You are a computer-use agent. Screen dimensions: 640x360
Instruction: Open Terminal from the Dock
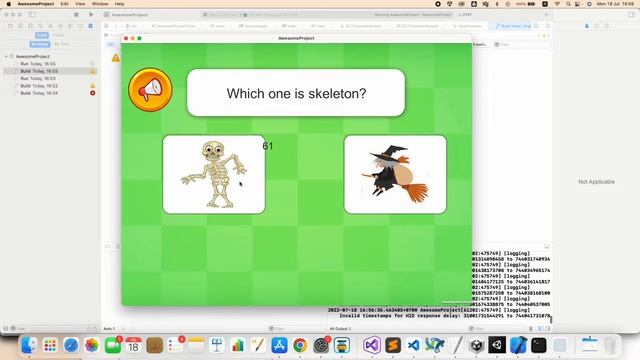[x=538, y=345]
